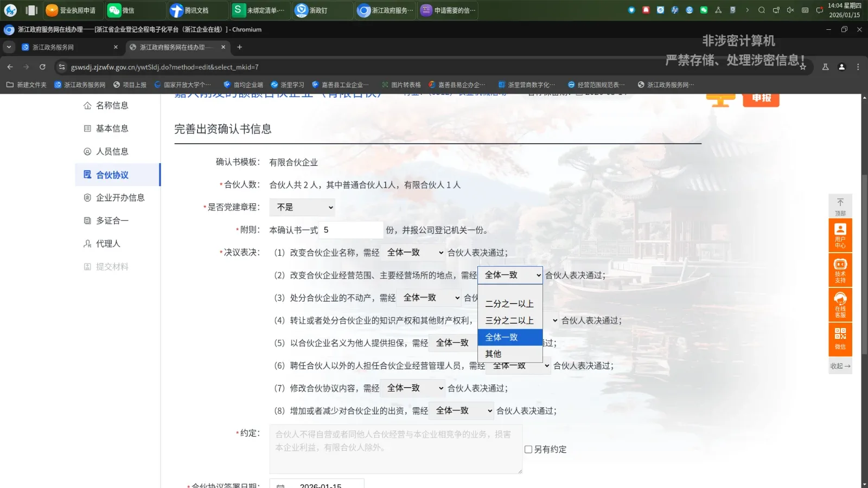This screenshot has height=488, width=868.
Task: Open 国家开放大学 bookmark
Action: (183, 85)
